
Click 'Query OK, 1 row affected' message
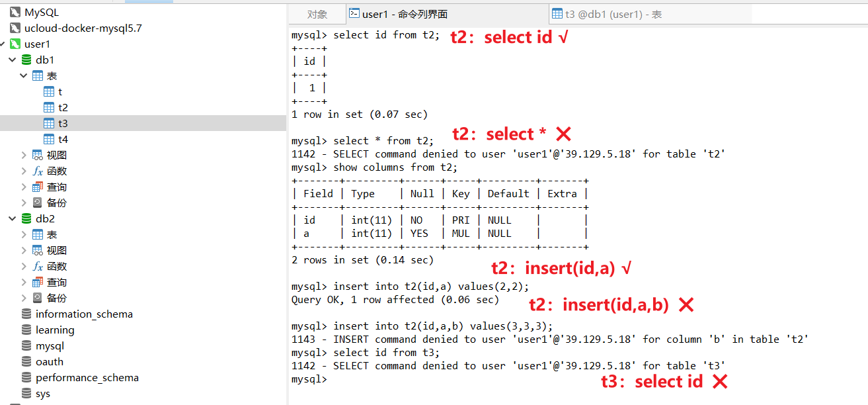pos(395,300)
